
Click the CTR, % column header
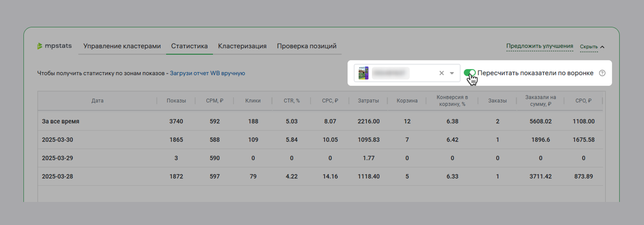click(x=292, y=101)
